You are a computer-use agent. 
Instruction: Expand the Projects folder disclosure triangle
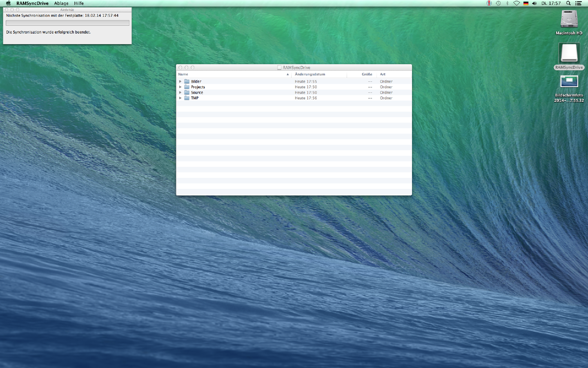pyautogui.click(x=180, y=87)
